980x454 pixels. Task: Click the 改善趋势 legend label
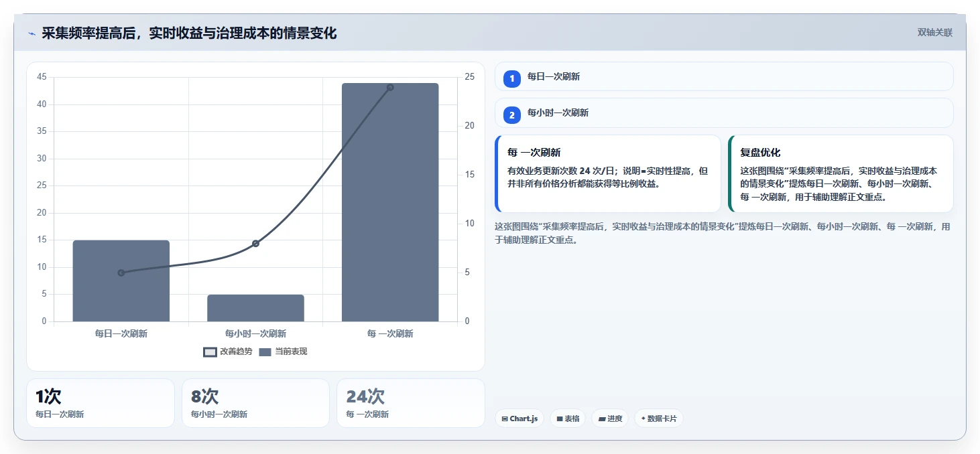[x=236, y=352]
